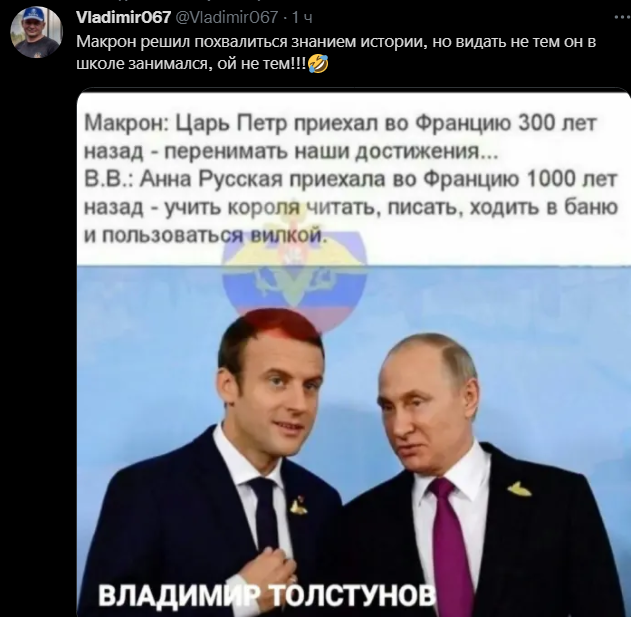The height and width of the screenshot is (617, 631).
Task: Open the tweet via the '1 ч' timestamp
Action: tap(302, 17)
